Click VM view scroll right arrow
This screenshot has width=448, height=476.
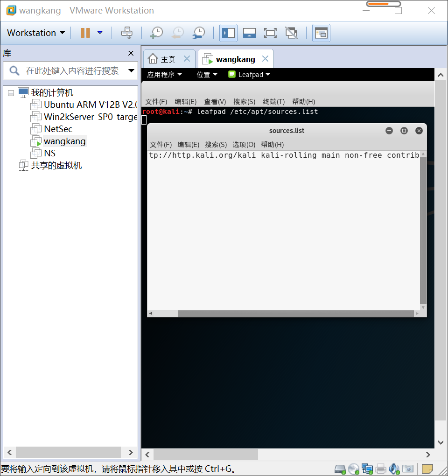pyautogui.click(x=428, y=455)
